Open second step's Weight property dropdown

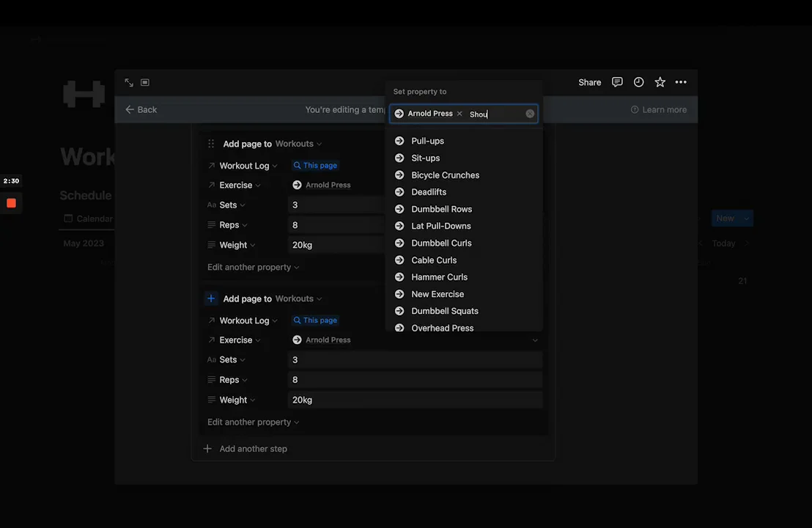[237, 400]
